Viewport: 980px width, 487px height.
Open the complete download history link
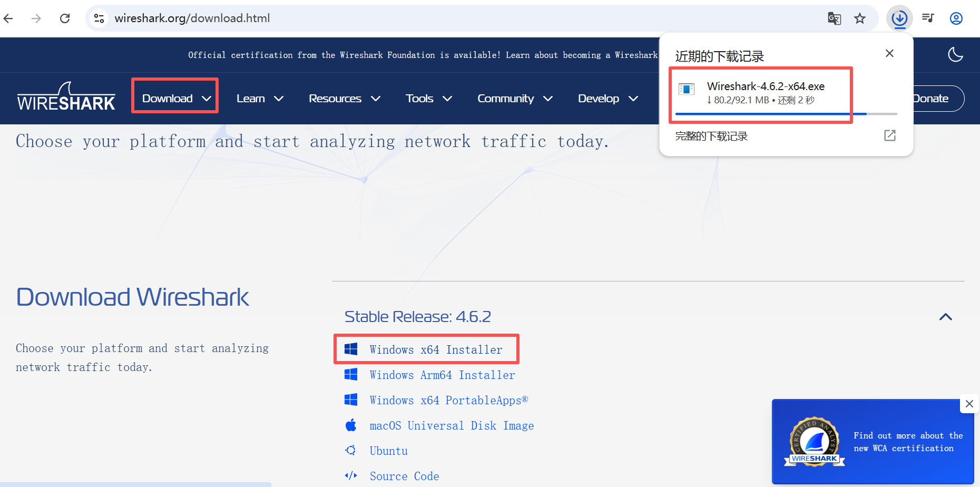point(711,136)
